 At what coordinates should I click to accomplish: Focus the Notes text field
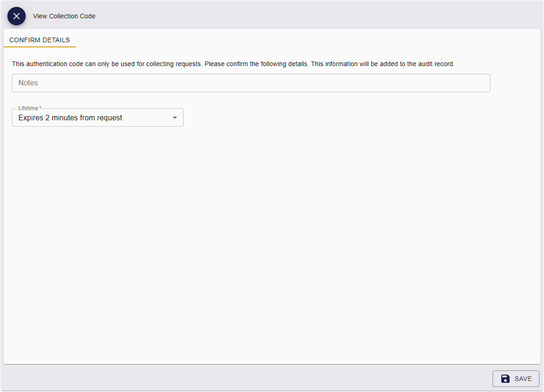pyautogui.click(x=251, y=83)
